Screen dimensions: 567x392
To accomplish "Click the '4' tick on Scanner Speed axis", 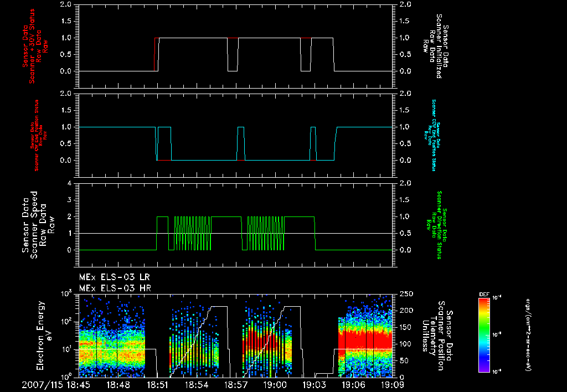I will click(69, 183).
